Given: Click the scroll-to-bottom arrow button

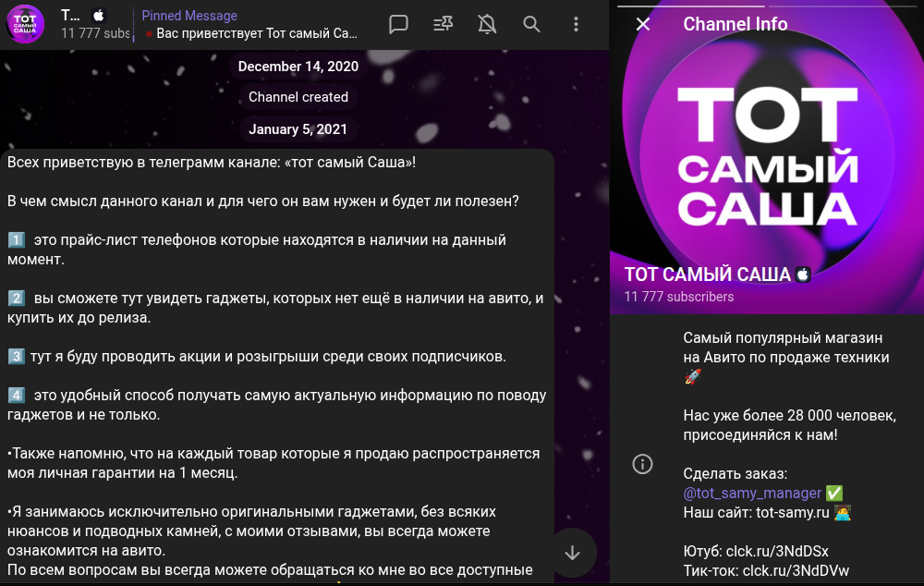Looking at the screenshot, I should pos(572,553).
